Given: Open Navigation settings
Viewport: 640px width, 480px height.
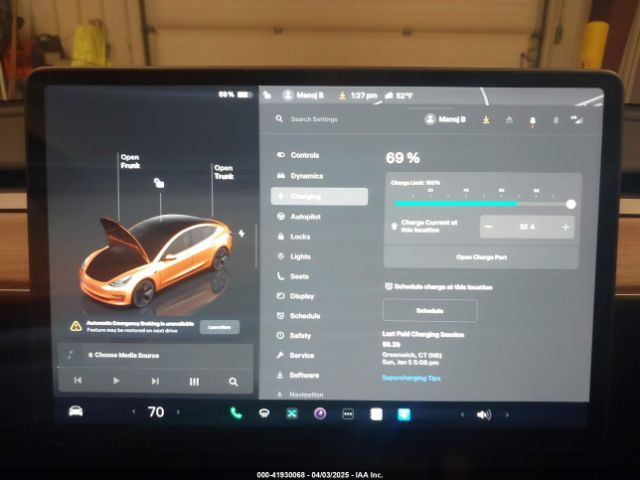Looking at the screenshot, I should pos(300,394).
